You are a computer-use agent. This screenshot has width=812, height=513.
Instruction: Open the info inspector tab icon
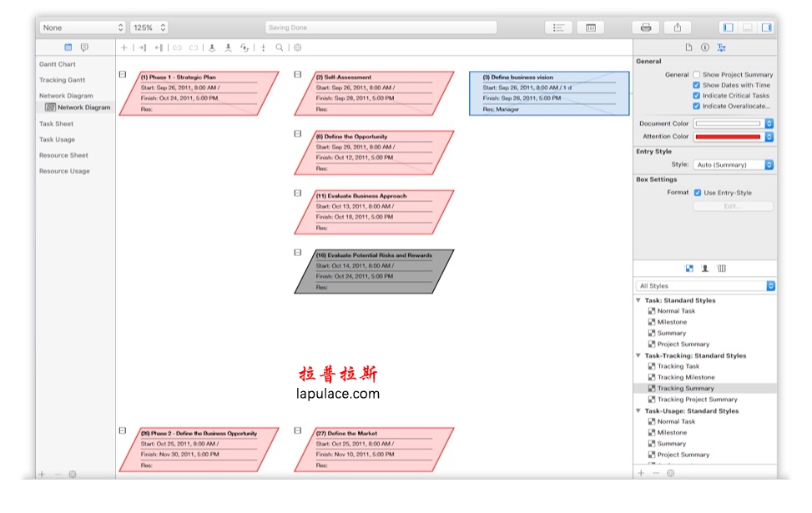click(705, 48)
